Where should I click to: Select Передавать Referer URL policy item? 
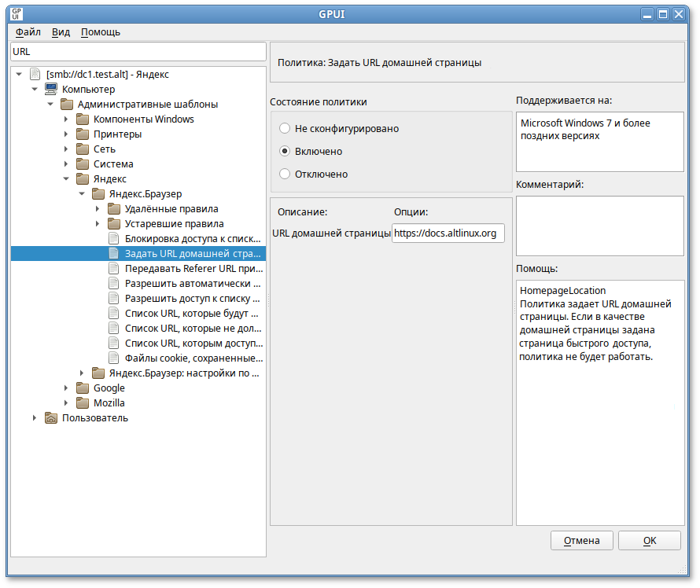tap(192, 269)
